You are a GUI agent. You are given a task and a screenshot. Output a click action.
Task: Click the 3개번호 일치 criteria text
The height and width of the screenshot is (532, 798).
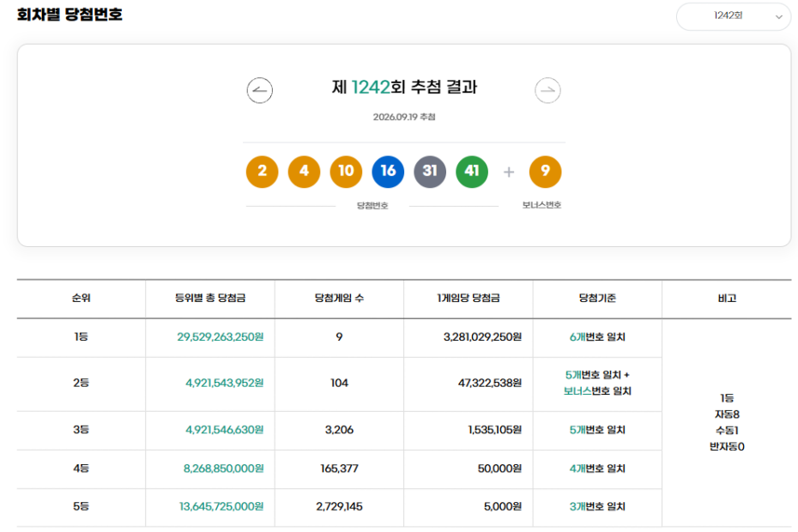(x=597, y=506)
